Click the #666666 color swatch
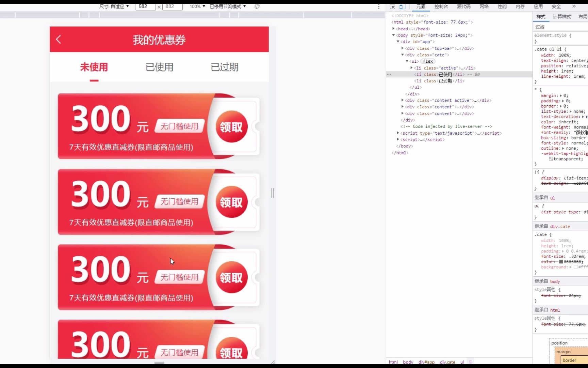588x368 pixels. [x=561, y=262]
